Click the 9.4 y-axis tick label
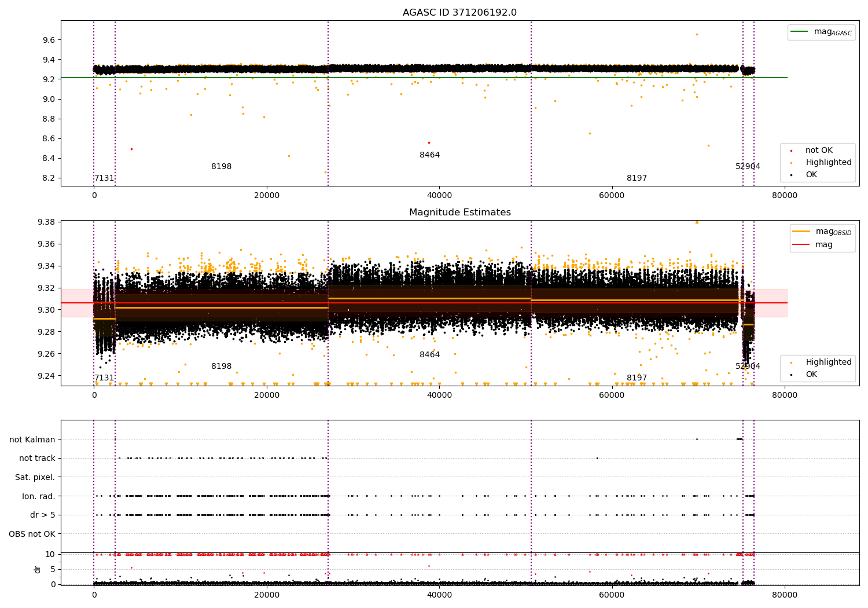The height and width of the screenshot is (608, 868). [x=49, y=60]
